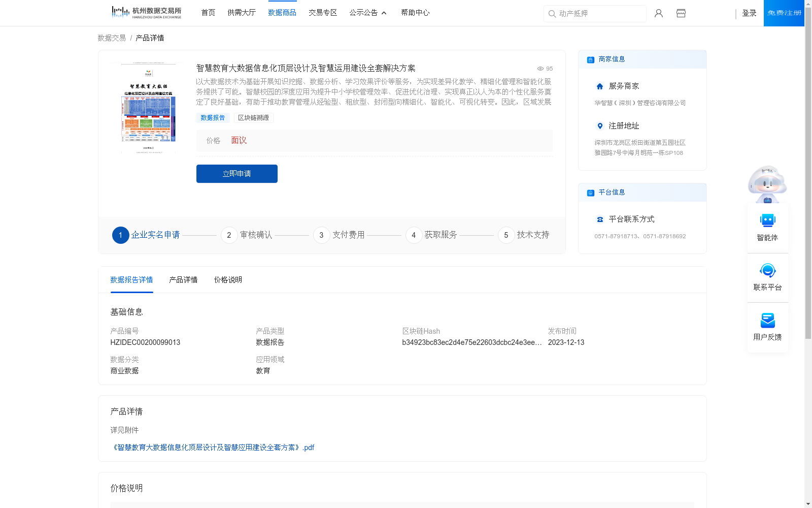Viewport: 812px width, 508px height.
Task: Click the Hangzhou Data Exchange logo
Action: pos(145,12)
